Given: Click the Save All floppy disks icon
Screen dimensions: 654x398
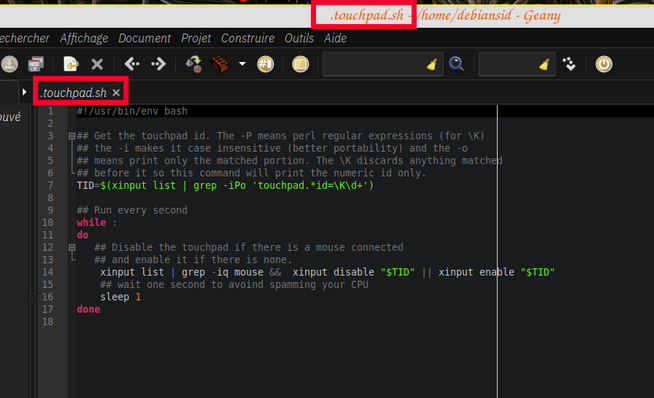Looking at the screenshot, I should [x=36, y=64].
